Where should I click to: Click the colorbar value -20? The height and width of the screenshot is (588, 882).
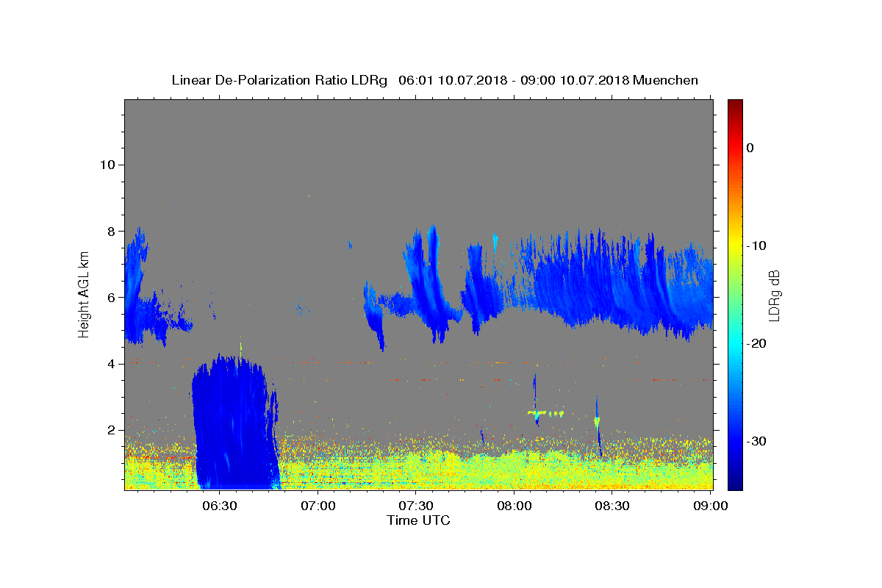click(x=758, y=343)
